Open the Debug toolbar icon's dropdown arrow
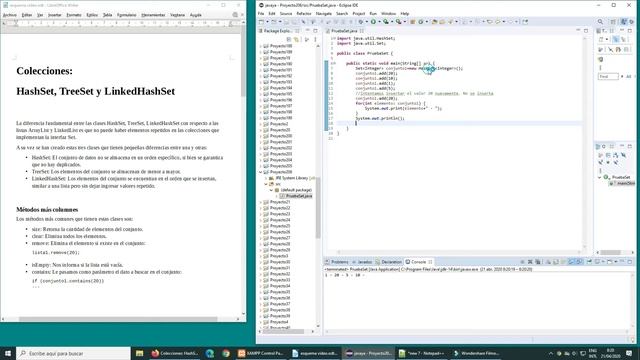640x360 pixels. (366, 22)
